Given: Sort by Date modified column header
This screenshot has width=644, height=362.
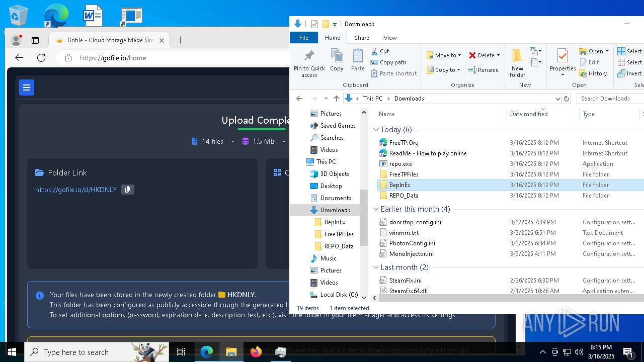Looking at the screenshot, I should click(543, 114).
